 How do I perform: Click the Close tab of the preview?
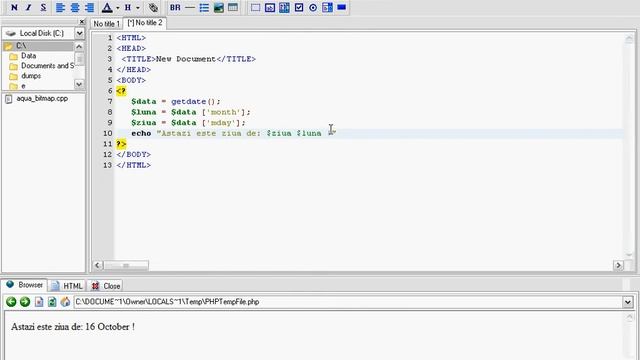tap(105, 286)
